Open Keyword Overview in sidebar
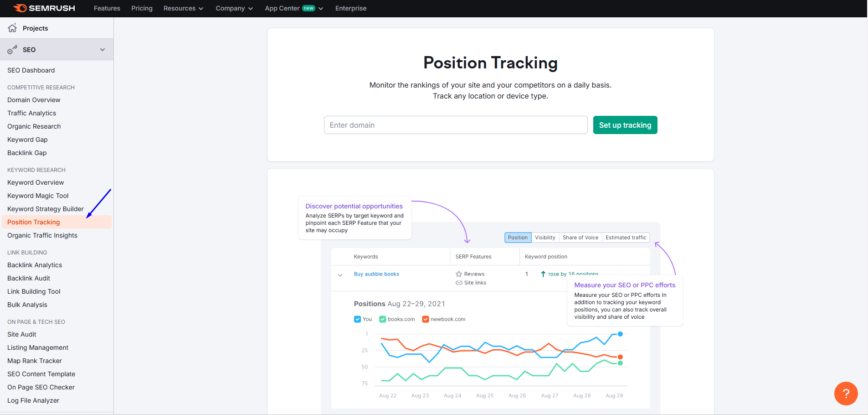This screenshot has width=868, height=415. click(x=36, y=182)
